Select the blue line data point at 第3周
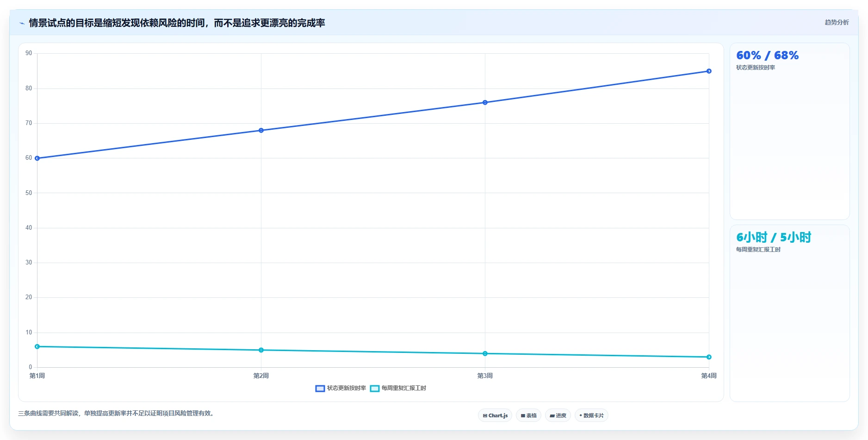This screenshot has width=868, height=440. 485,102
